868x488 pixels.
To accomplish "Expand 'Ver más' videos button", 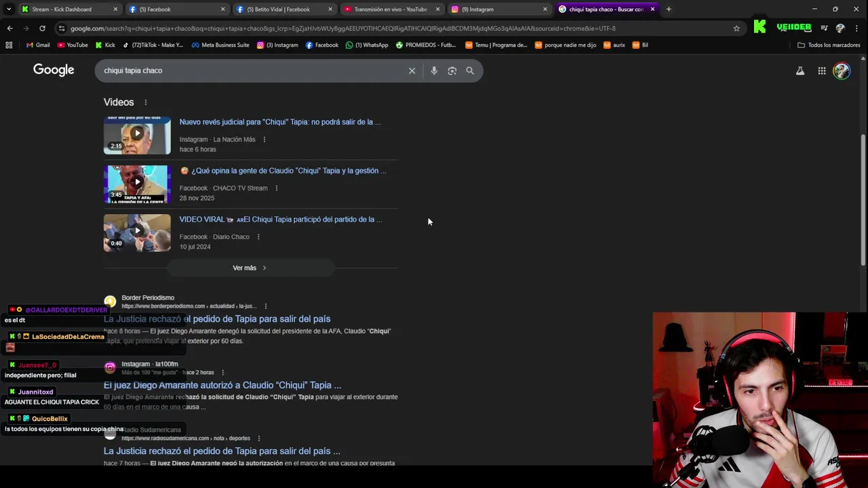I will [250, 268].
